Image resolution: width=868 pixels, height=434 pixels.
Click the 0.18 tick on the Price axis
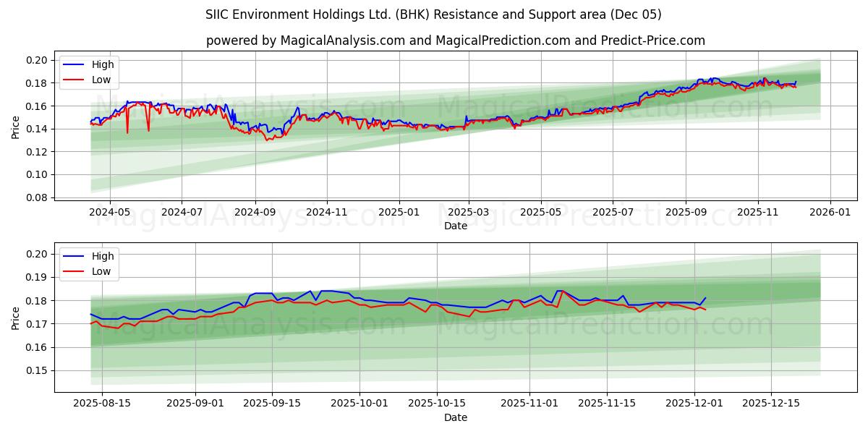38,83
